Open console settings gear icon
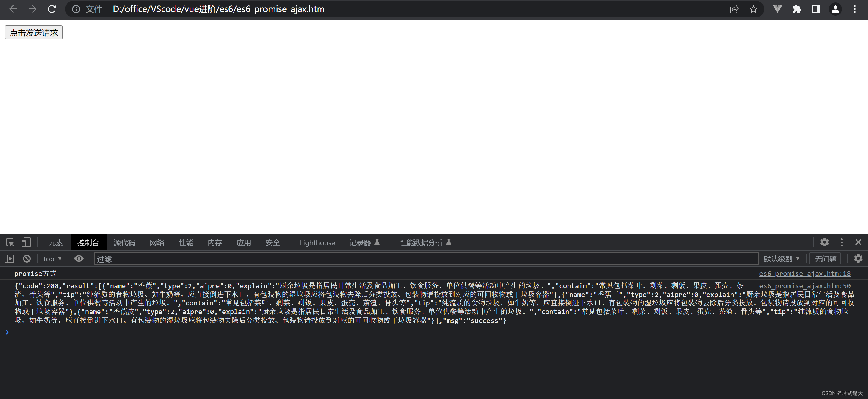Screen dimensions: 868x399 coord(858,259)
